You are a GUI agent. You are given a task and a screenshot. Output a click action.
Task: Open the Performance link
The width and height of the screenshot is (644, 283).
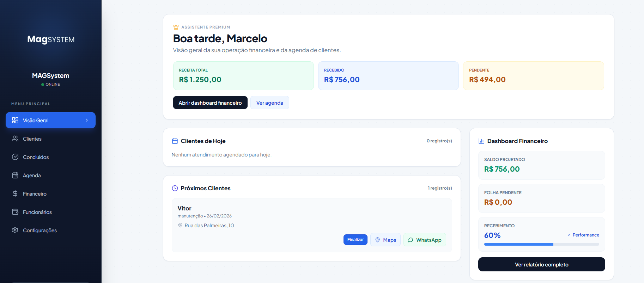click(x=583, y=235)
